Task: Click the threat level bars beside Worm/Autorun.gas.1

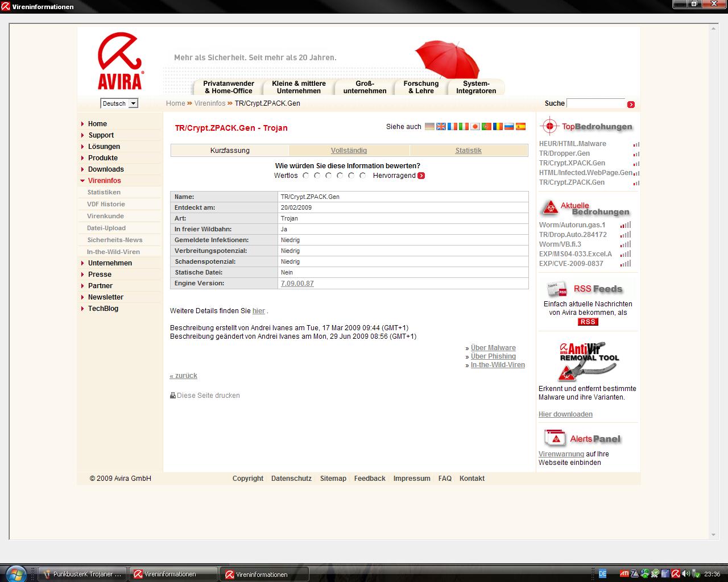Action: point(626,225)
